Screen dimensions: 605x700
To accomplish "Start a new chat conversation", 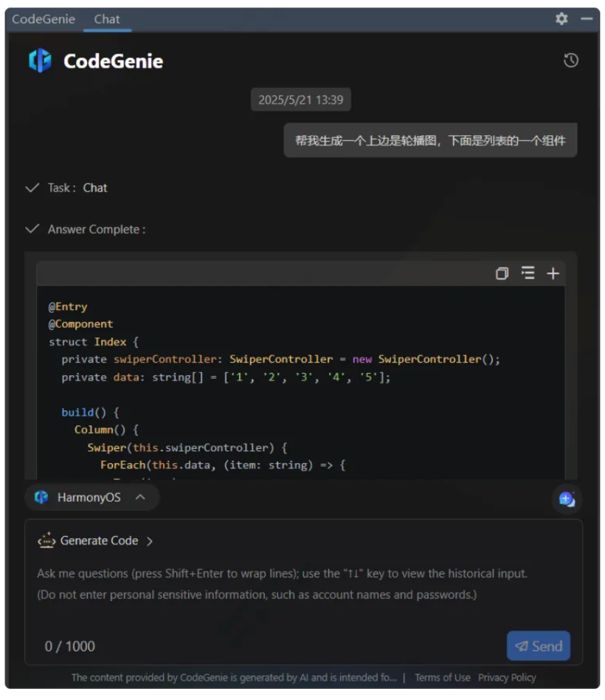I will pos(567,498).
